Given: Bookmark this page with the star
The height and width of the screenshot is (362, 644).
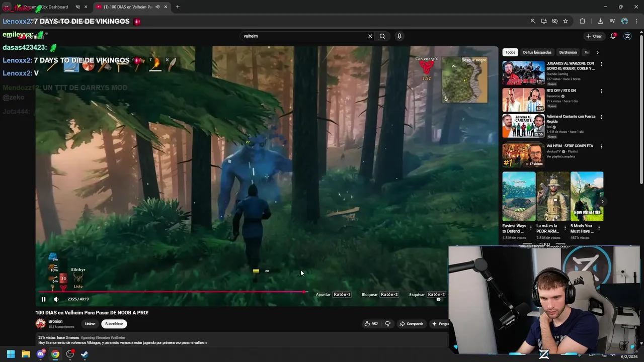Looking at the screenshot, I should click(x=566, y=21).
